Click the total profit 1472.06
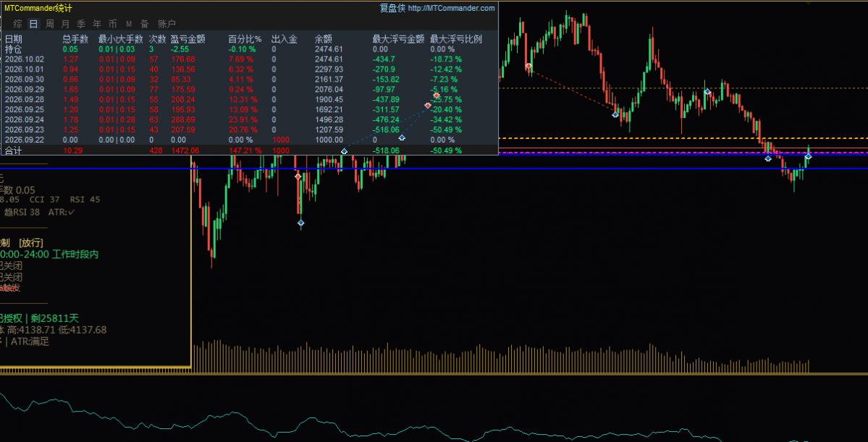 tap(185, 150)
